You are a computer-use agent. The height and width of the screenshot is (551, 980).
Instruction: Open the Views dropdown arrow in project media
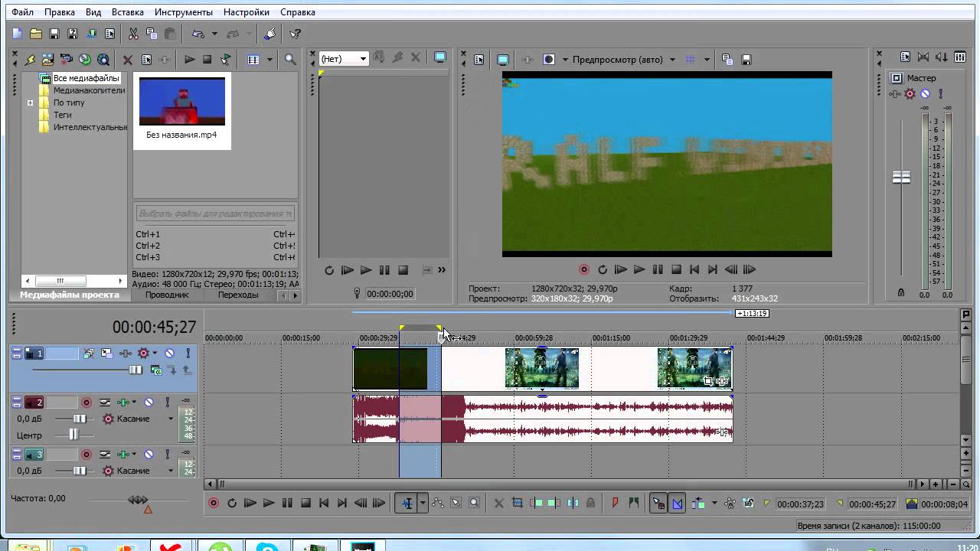(x=270, y=59)
